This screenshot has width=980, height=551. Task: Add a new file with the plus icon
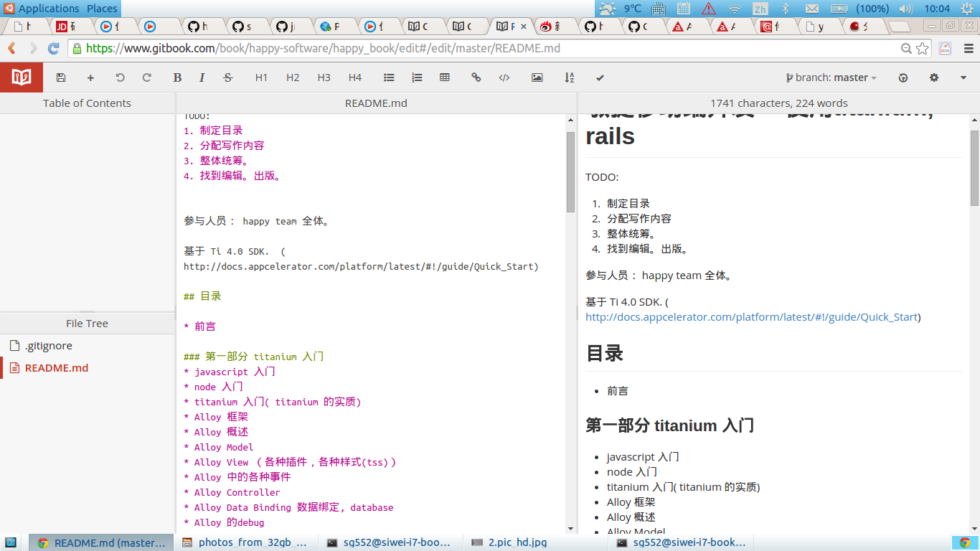[90, 77]
